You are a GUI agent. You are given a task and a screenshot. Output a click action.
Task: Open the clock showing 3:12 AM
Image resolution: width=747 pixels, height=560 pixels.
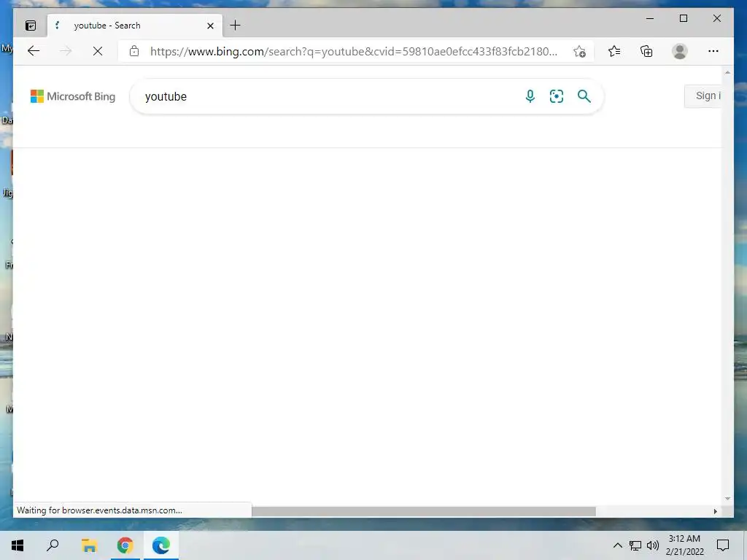click(x=684, y=545)
